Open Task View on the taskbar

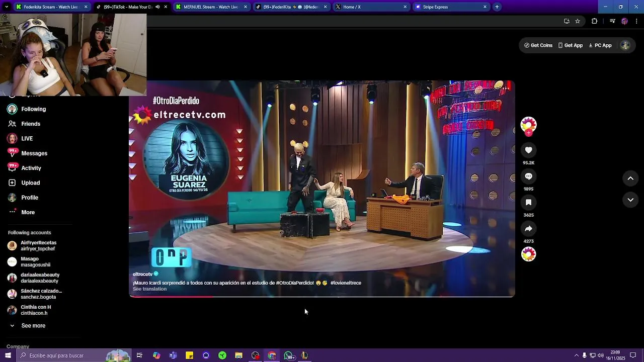click(139, 355)
